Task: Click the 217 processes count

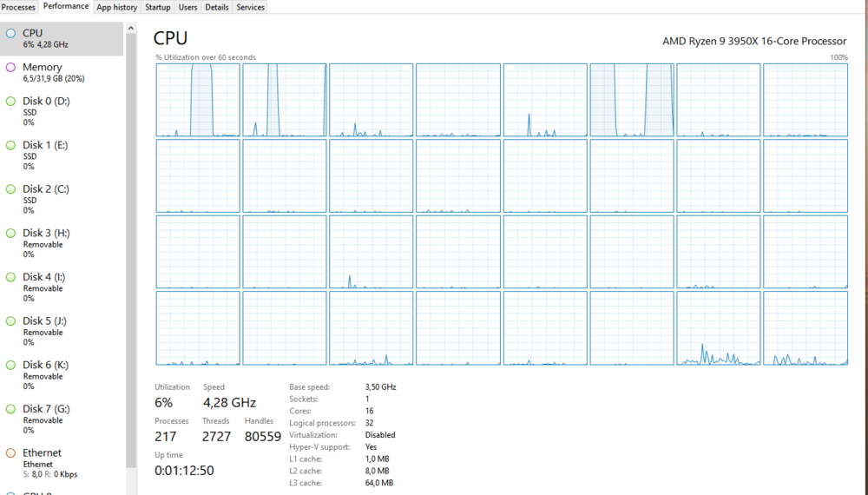Action: (x=166, y=436)
